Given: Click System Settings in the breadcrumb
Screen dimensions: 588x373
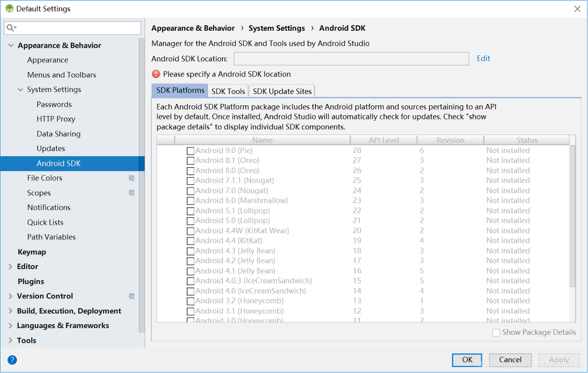Looking at the screenshot, I should 277,28.
